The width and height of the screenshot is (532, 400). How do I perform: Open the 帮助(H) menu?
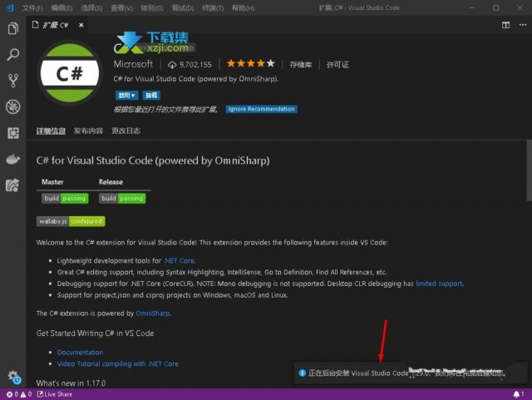243,7
